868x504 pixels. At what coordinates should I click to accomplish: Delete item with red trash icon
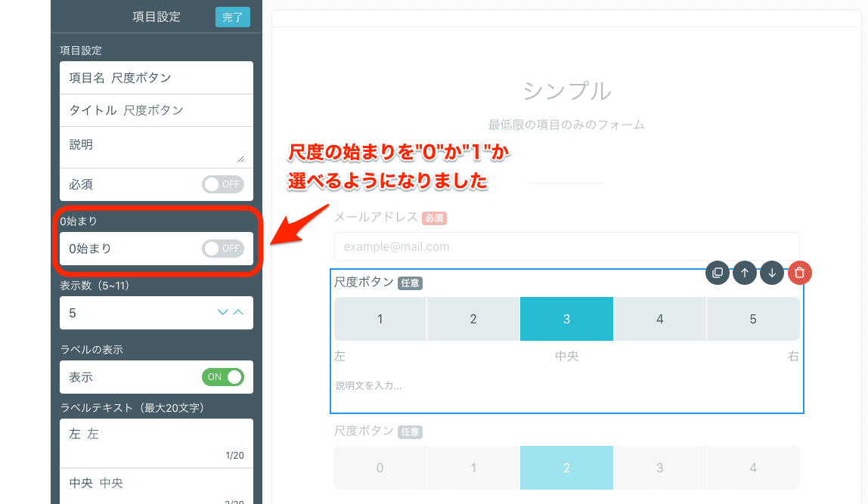point(800,273)
